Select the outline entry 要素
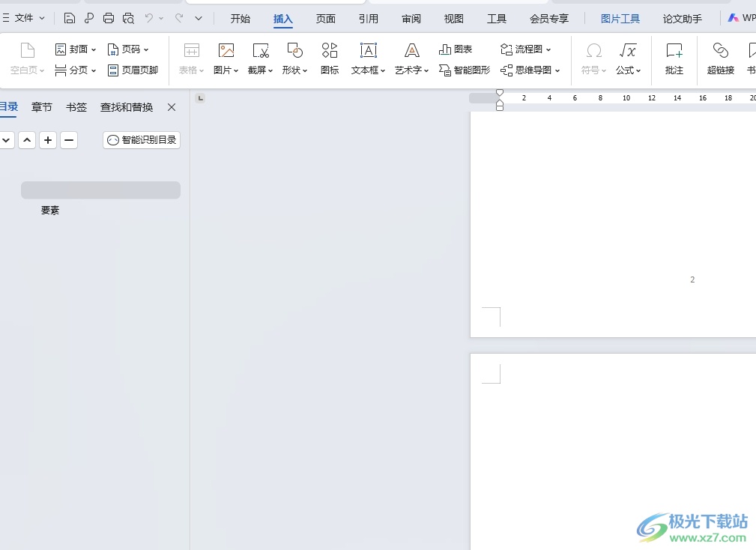 point(50,210)
